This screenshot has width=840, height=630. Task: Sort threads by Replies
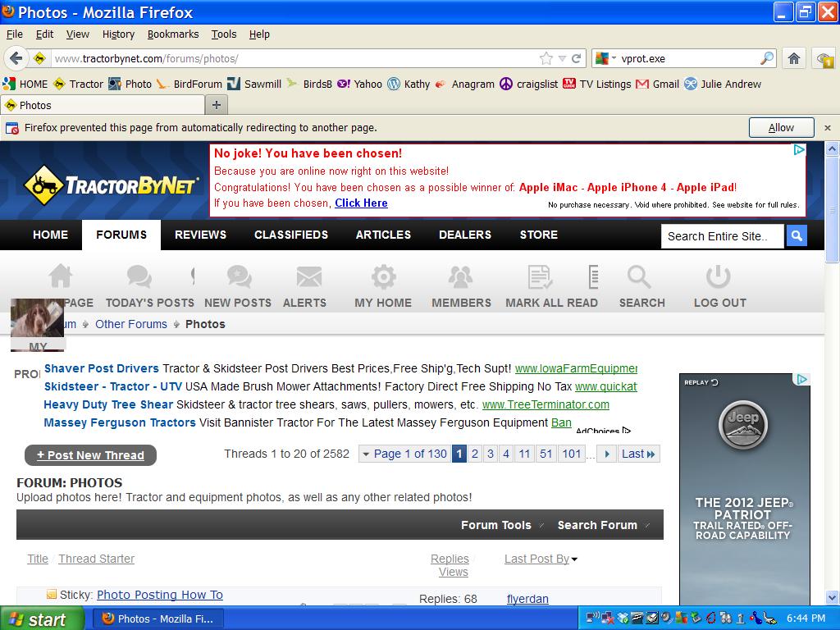click(x=450, y=559)
